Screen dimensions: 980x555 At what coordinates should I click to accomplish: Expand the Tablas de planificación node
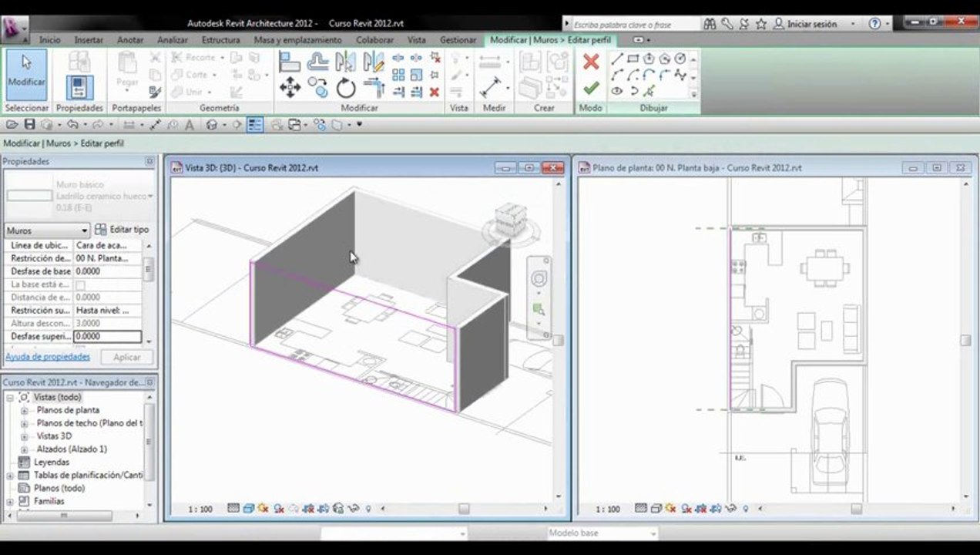10,476
